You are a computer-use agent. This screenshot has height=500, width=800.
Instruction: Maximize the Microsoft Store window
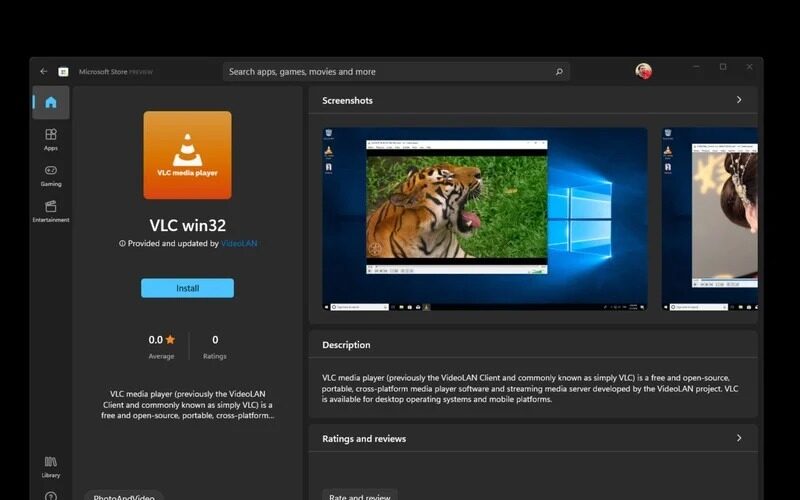[723, 67]
